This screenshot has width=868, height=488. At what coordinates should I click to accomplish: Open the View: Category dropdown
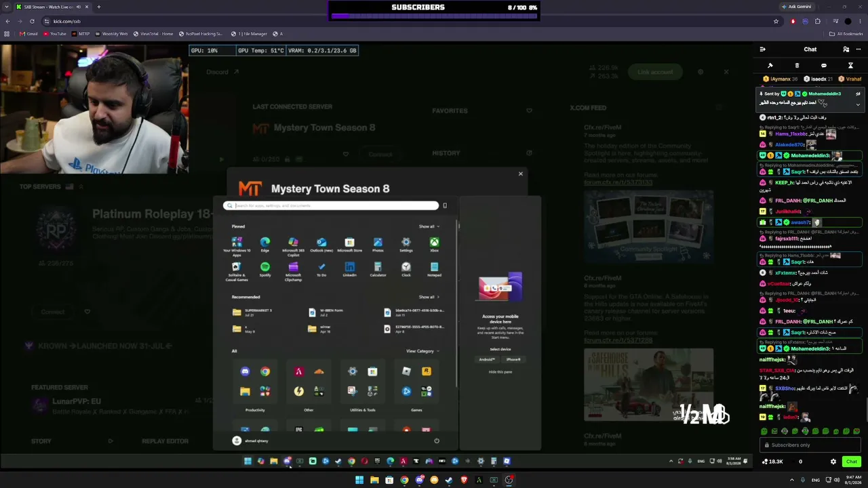[x=422, y=351]
